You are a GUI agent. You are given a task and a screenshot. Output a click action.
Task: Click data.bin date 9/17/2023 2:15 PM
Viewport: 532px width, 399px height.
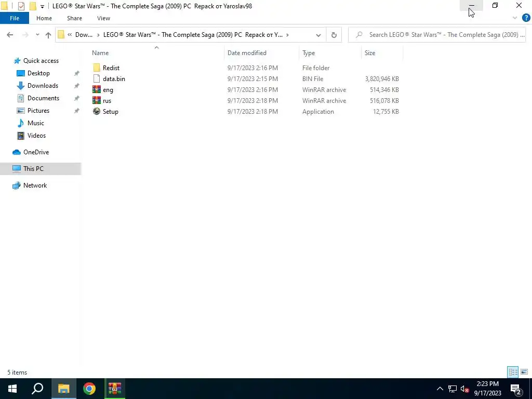point(252,79)
